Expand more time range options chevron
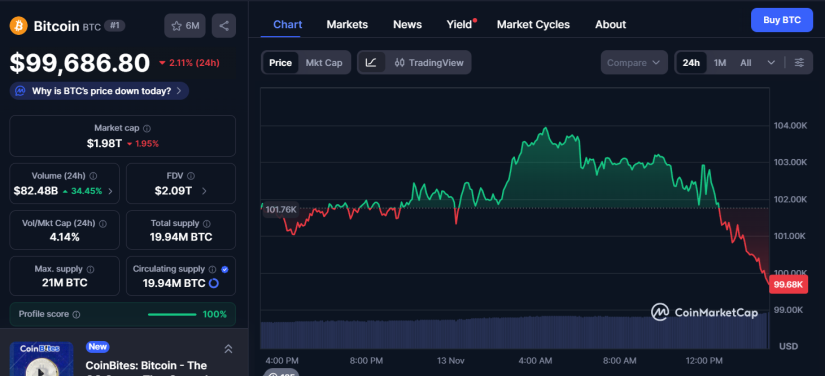The image size is (825, 376). point(771,63)
